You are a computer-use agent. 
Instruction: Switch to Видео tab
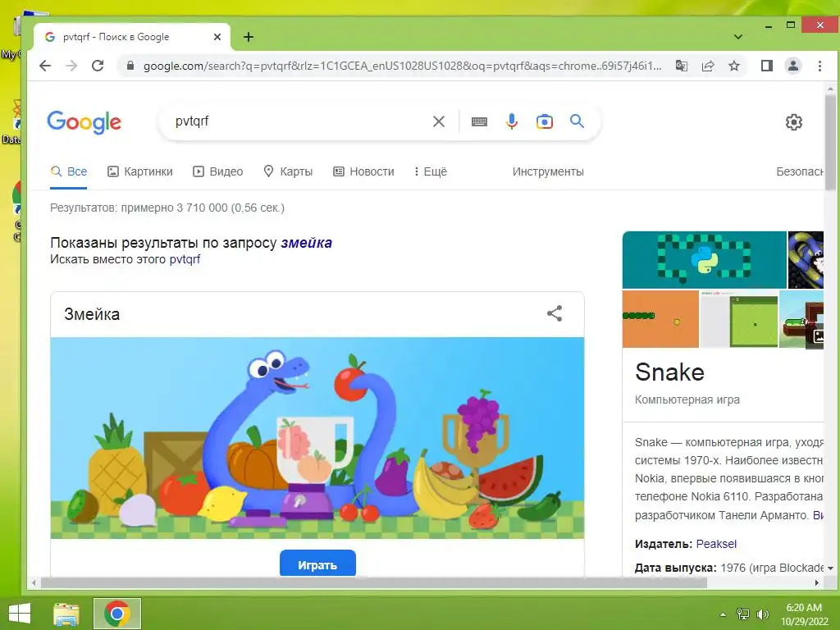pos(217,172)
